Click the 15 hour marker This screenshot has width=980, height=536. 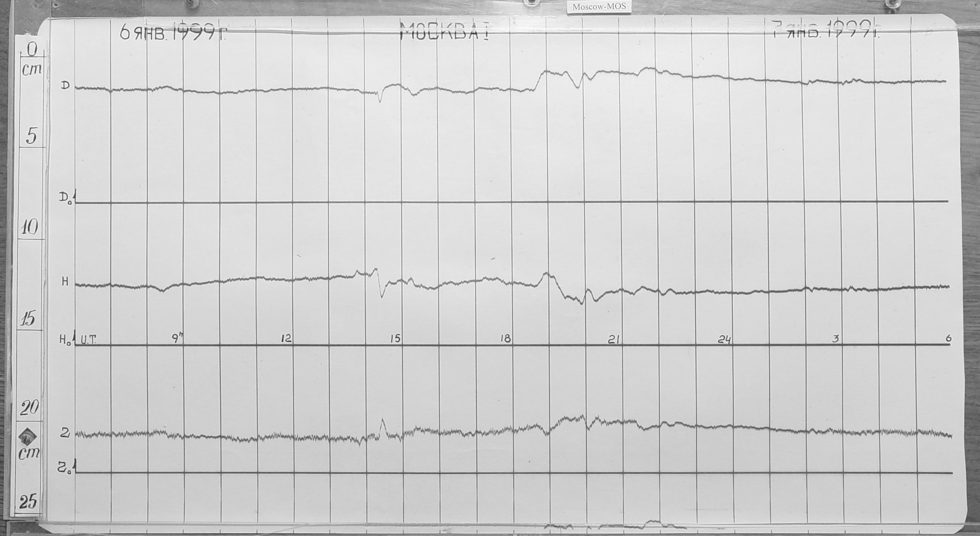[x=395, y=339]
